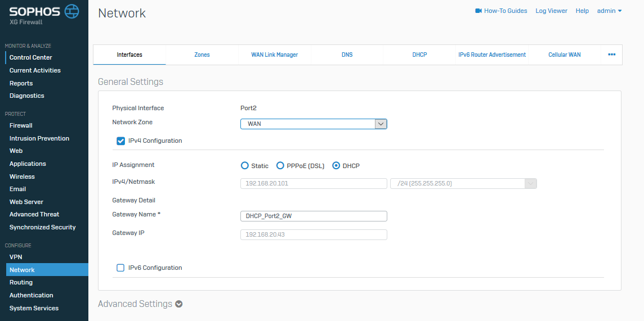Screen dimensions: 644x321
Task: Switch to the Zones tab
Action: pos(202,55)
